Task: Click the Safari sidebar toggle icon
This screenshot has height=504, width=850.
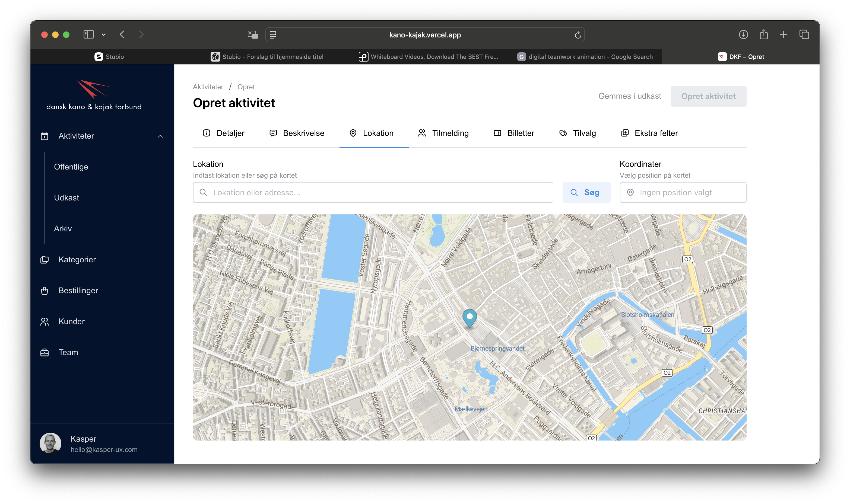Action: tap(88, 35)
